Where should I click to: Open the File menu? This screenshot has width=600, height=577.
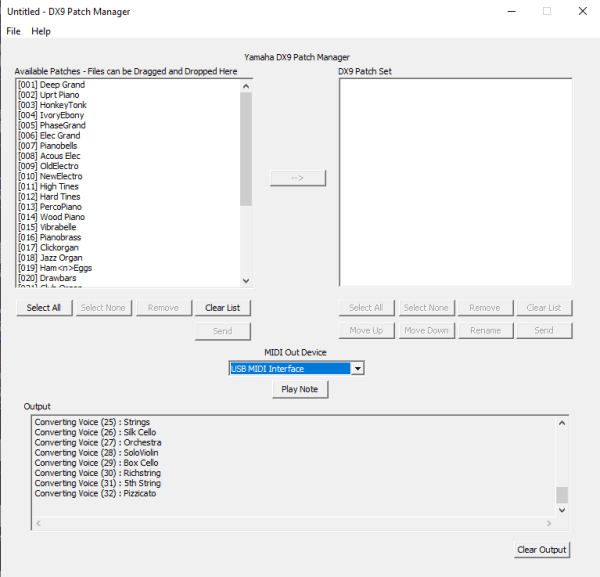click(x=13, y=31)
